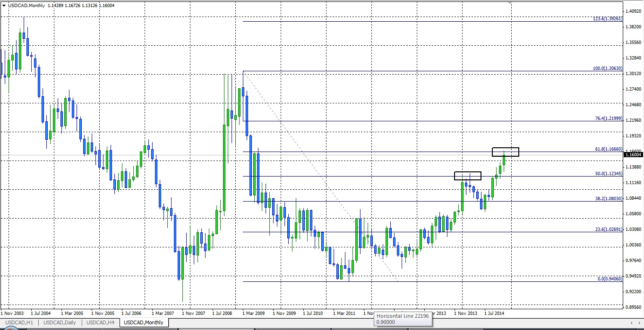Click the chart shift marker triangle on top edge

pyautogui.click(x=510, y=4)
